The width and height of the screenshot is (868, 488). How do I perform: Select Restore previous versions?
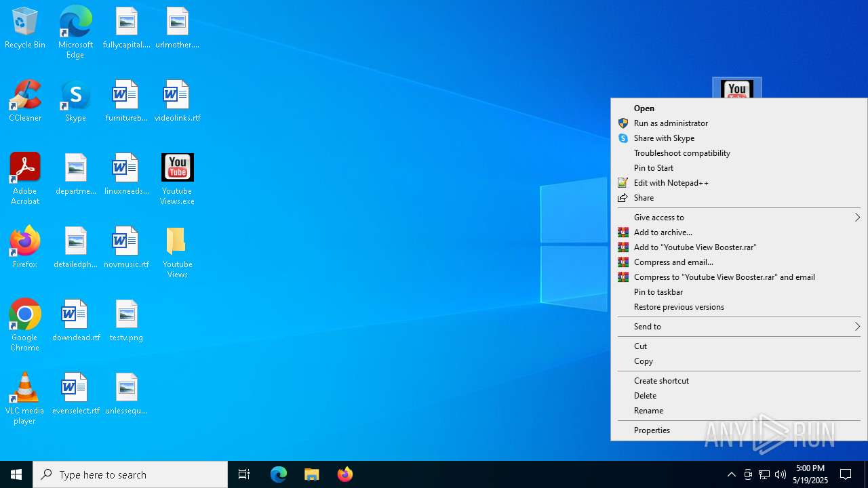pos(739,307)
